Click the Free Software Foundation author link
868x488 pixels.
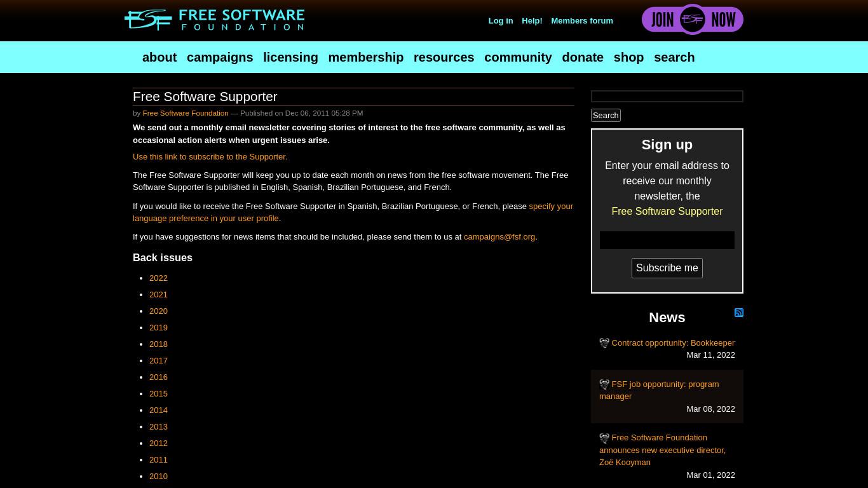pos(186,113)
